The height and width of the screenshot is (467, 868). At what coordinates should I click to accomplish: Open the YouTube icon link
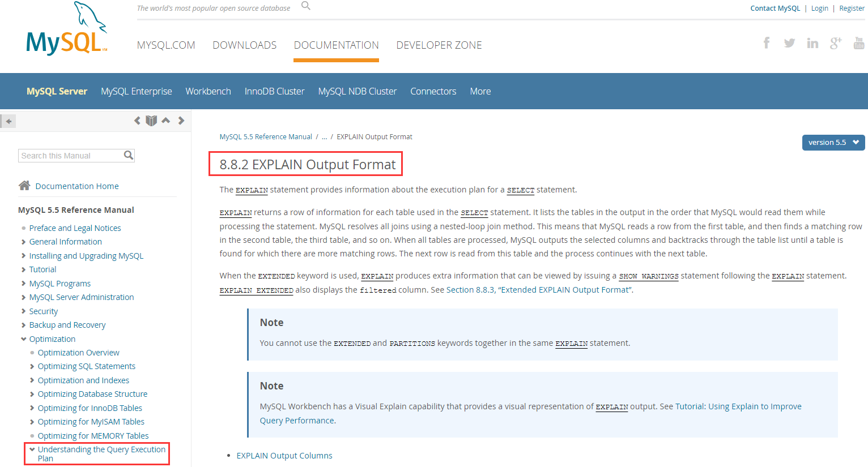[859, 43]
